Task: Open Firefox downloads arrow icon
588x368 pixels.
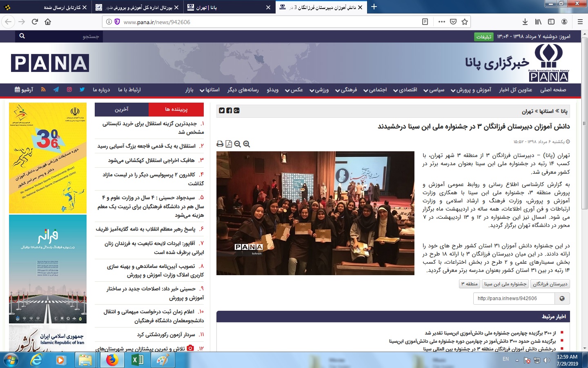Action: click(525, 22)
